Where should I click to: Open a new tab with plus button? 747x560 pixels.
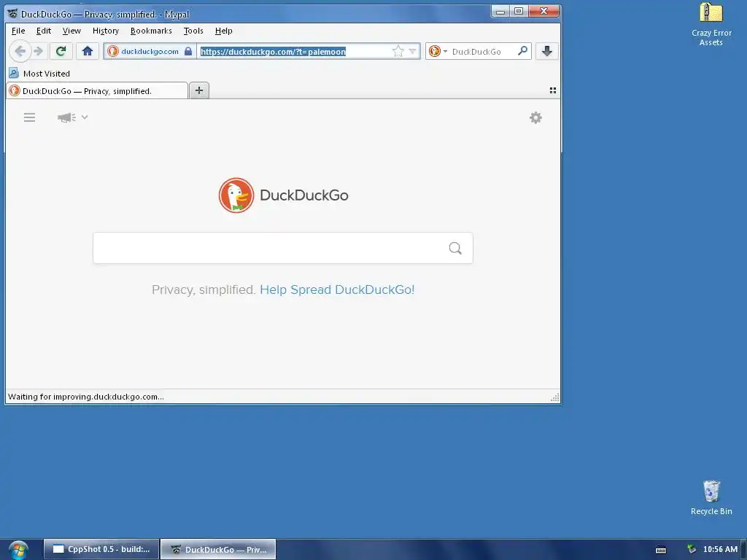(x=199, y=90)
